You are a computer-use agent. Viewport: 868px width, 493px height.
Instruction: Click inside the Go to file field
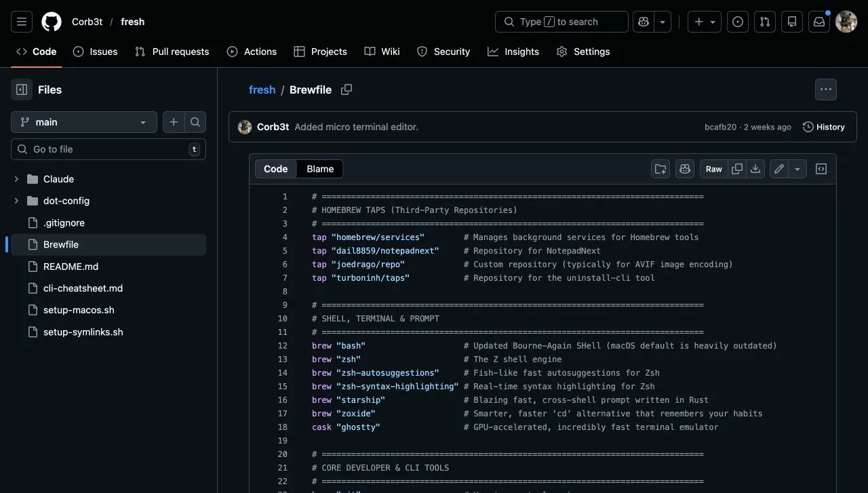click(108, 149)
